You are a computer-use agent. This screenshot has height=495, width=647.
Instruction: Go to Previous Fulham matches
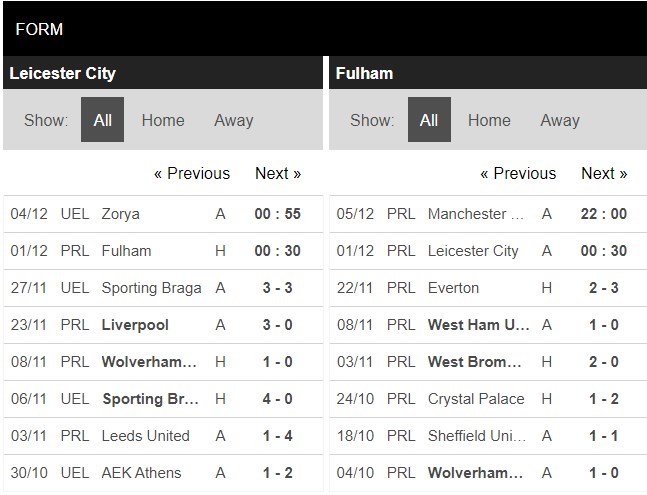coord(518,173)
